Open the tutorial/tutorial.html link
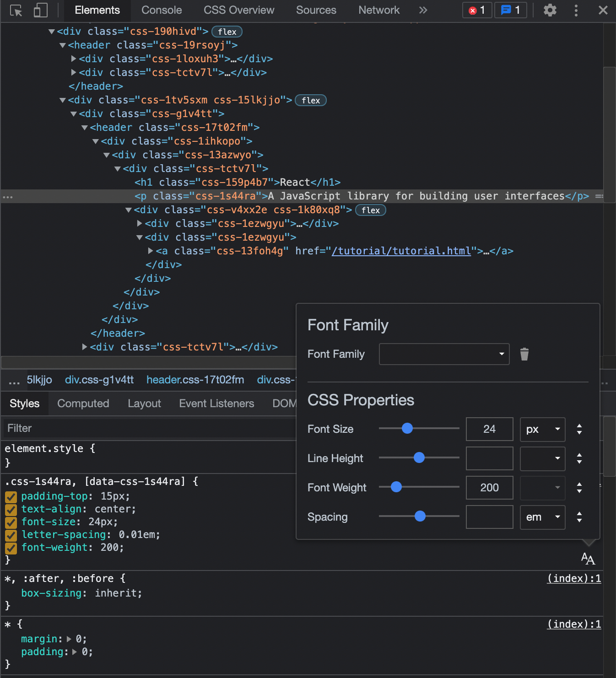The width and height of the screenshot is (616, 678). [x=401, y=251]
